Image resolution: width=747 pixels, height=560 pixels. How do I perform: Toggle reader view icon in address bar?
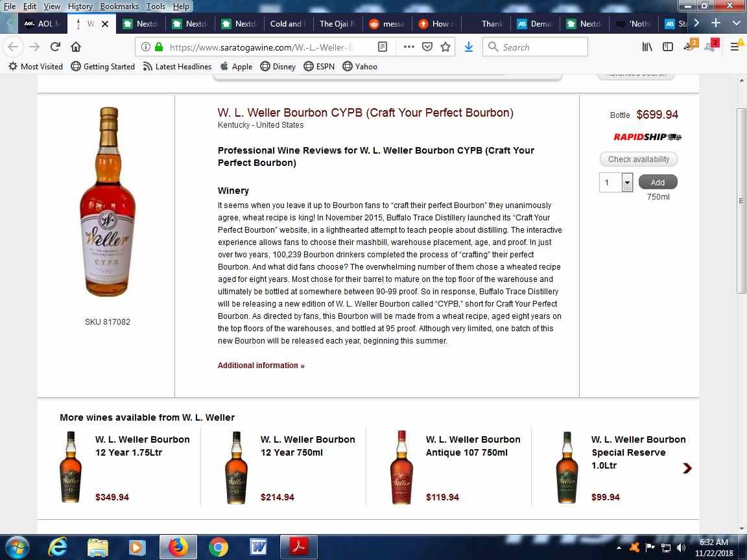(x=382, y=47)
